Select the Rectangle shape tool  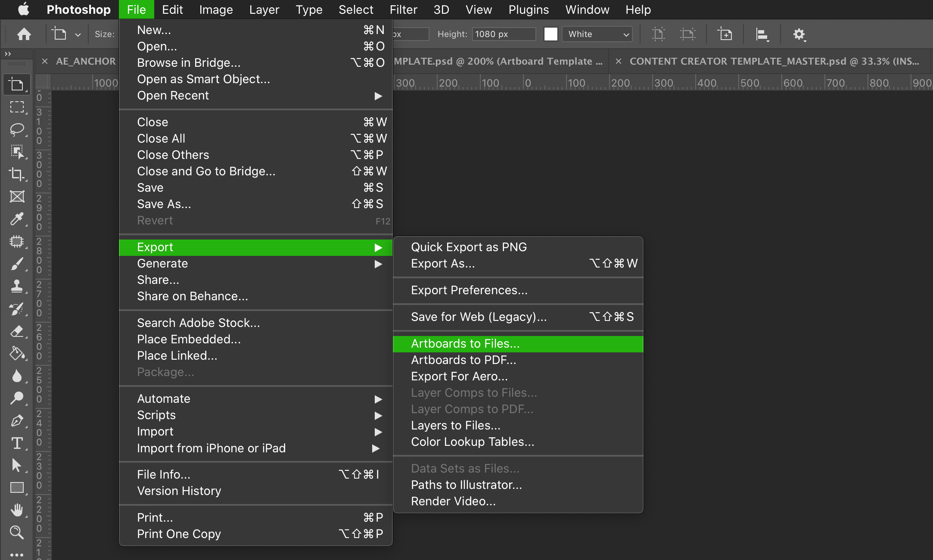pyautogui.click(x=17, y=488)
